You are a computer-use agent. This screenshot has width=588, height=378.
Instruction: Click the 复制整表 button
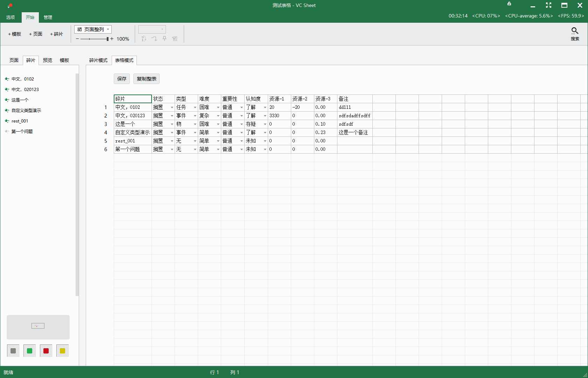tap(146, 79)
